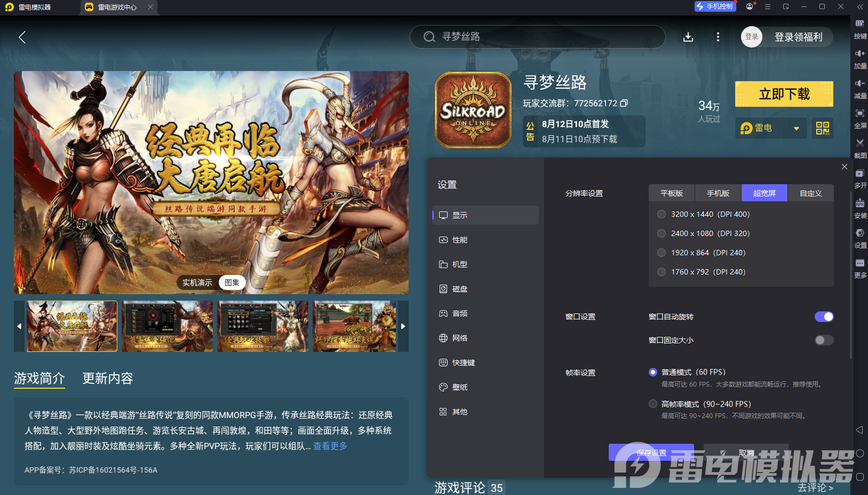The height and width of the screenshot is (495, 868).
Task: Click the Android recent apps square button
Action: click(x=859, y=477)
